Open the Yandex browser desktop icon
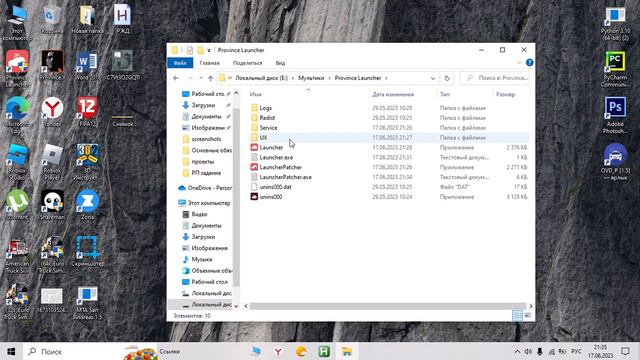The width and height of the screenshot is (640, 360). coord(52,112)
